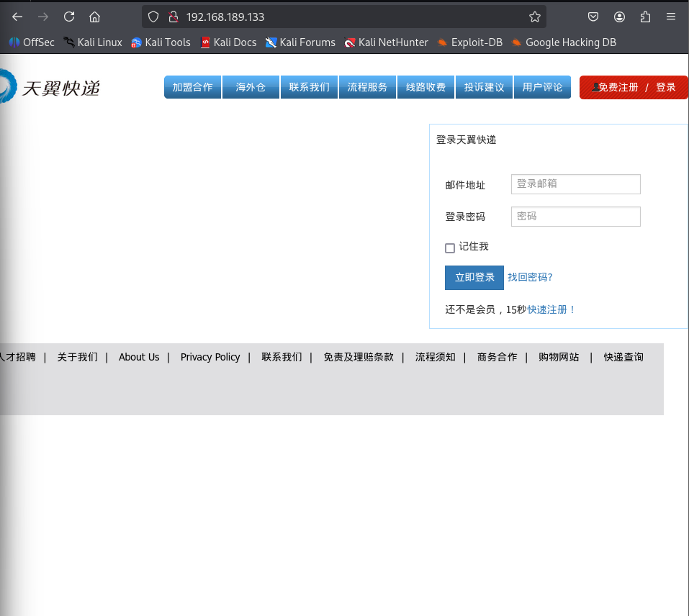Reload the current page
Image resolution: width=689 pixels, height=616 pixels.
point(69,16)
